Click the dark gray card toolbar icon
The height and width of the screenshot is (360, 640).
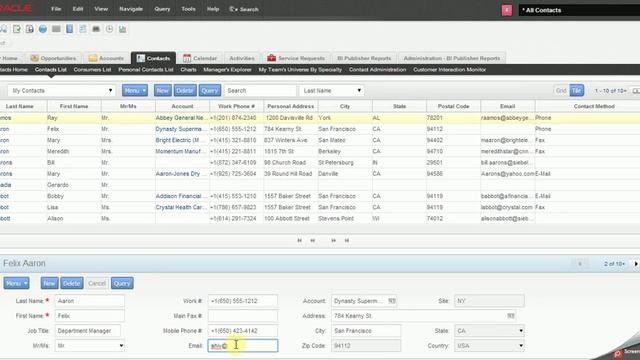click(x=96, y=29)
